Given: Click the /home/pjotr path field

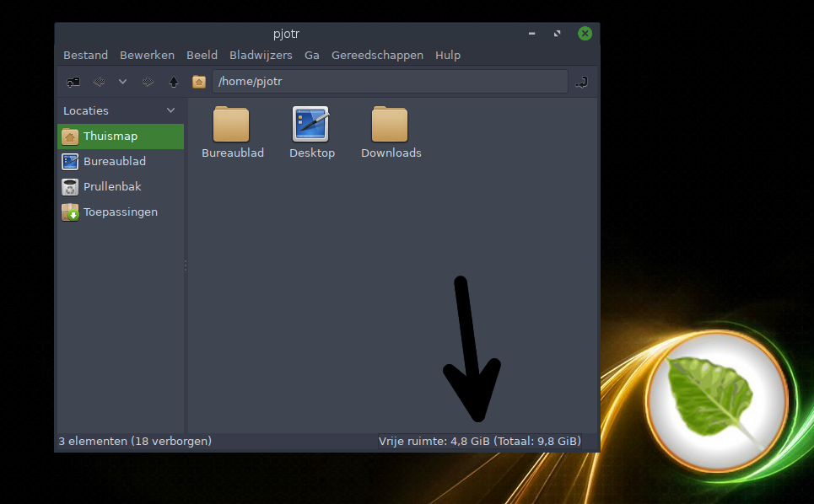Looking at the screenshot, I should [390, 82].
